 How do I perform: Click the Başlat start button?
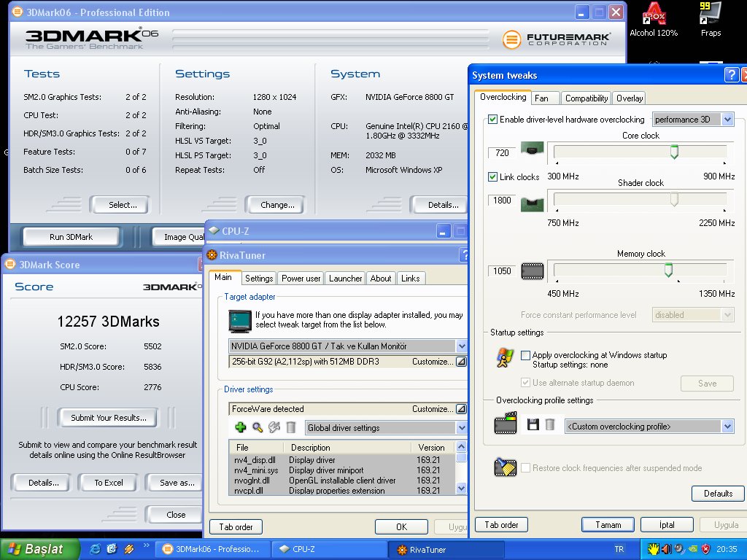pyautogui.click(x=39, y=549)
